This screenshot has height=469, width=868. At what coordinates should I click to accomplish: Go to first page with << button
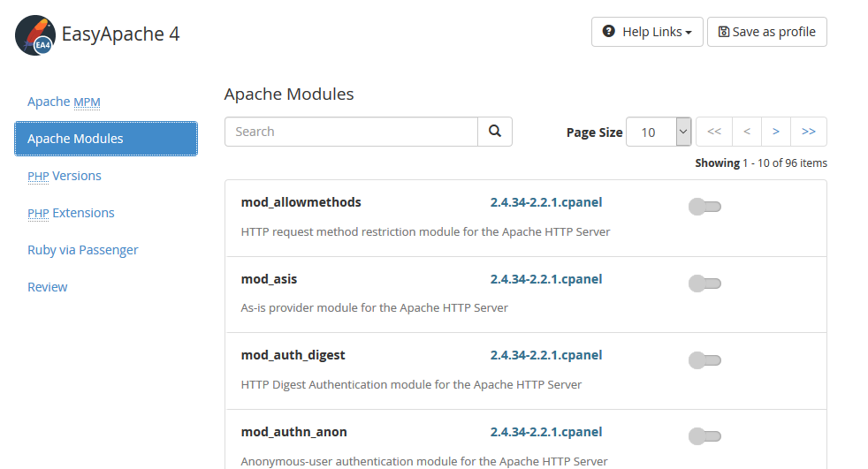click(714, 132)
